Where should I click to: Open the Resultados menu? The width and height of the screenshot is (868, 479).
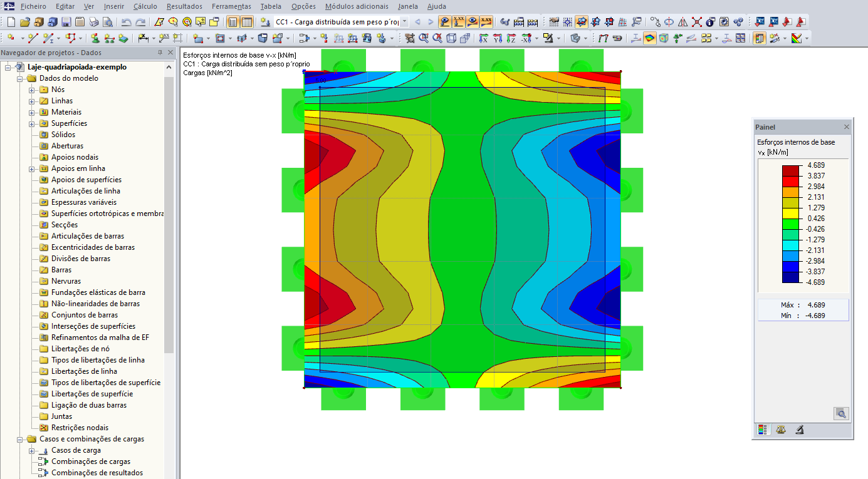click(184, 6)
